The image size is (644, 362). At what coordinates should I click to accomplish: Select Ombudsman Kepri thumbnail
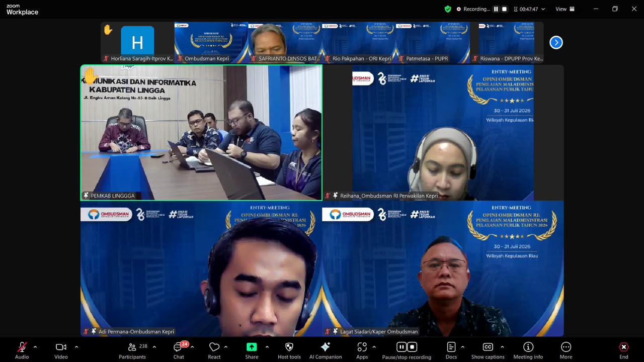211,43
